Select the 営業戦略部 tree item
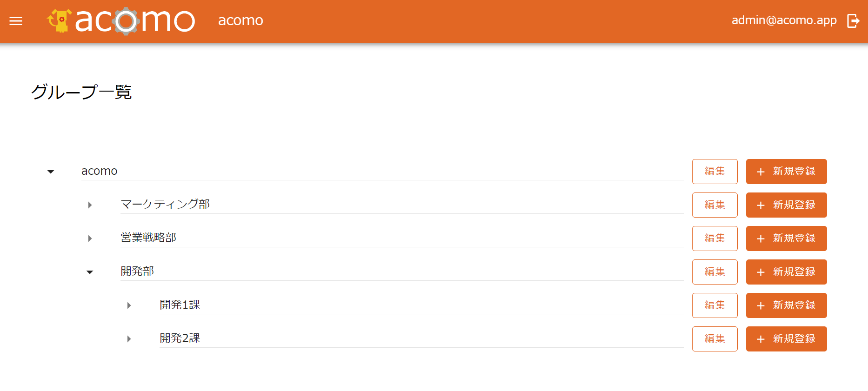868x391 pixels. 148,238
